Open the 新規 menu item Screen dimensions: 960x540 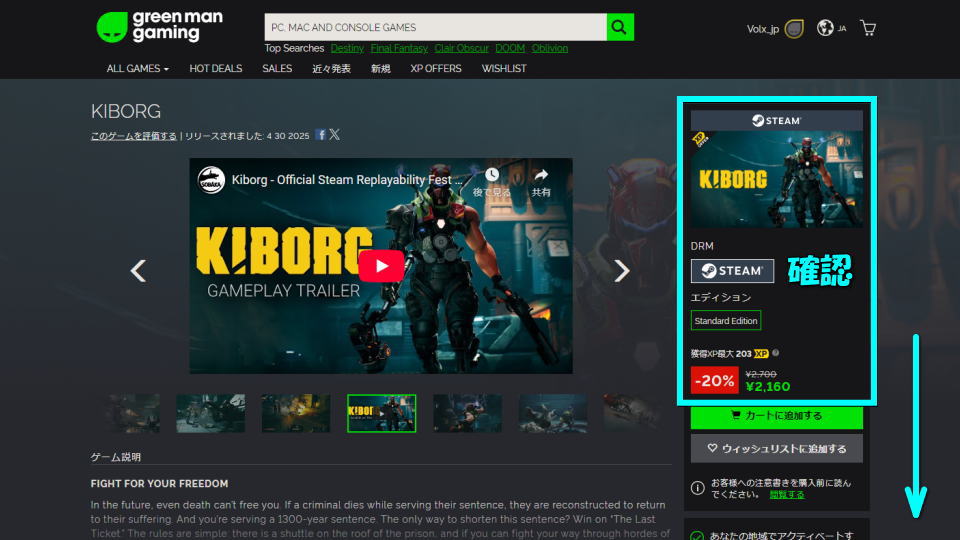pyautogui.click(x=380, y=69)
